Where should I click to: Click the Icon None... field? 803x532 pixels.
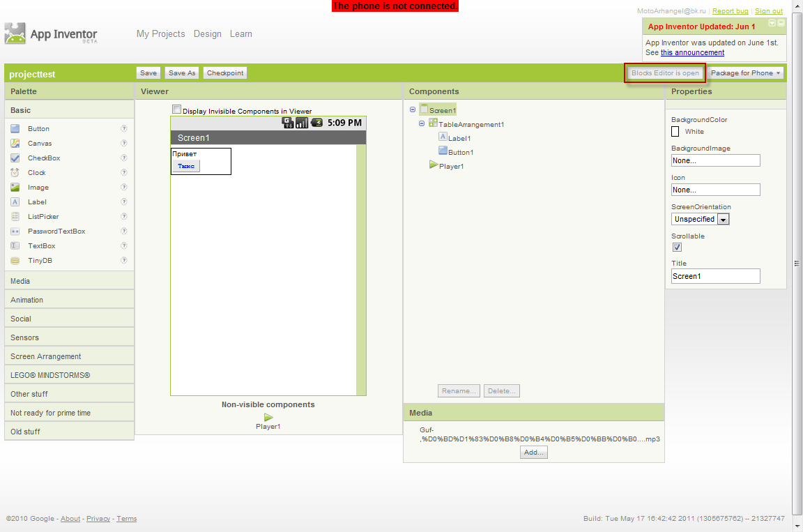pos(715,190)
